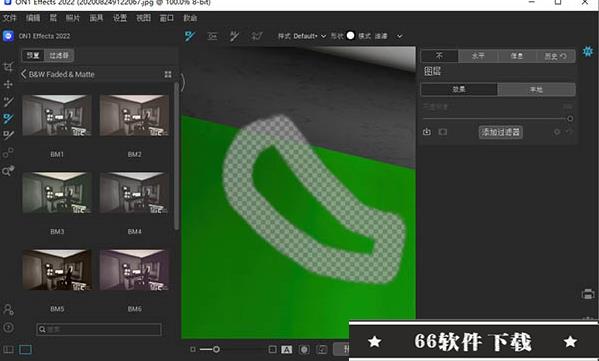Click the presets panel vertical scrollbar
Image resolution: width=599 pixels, height=361 pixels.
click(176, 156)
